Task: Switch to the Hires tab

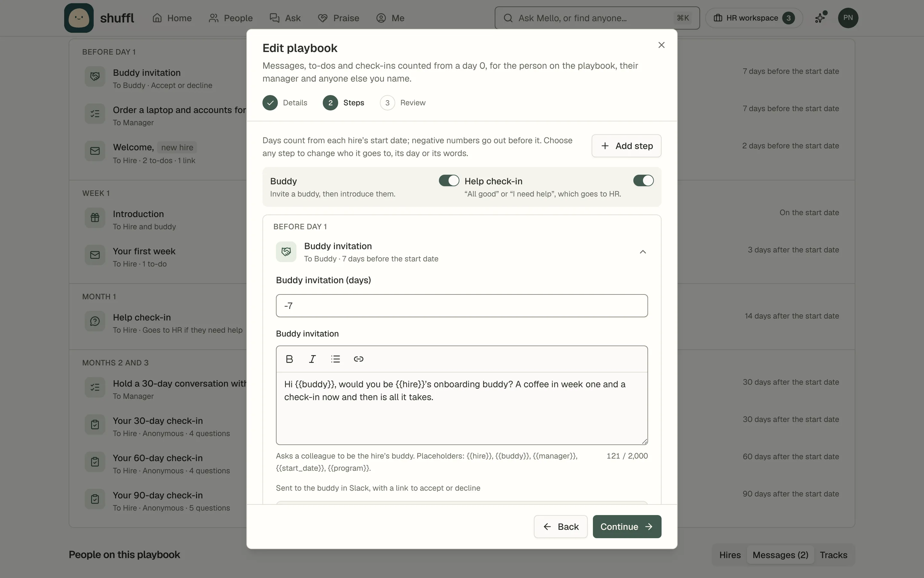Action: (730, 555)
